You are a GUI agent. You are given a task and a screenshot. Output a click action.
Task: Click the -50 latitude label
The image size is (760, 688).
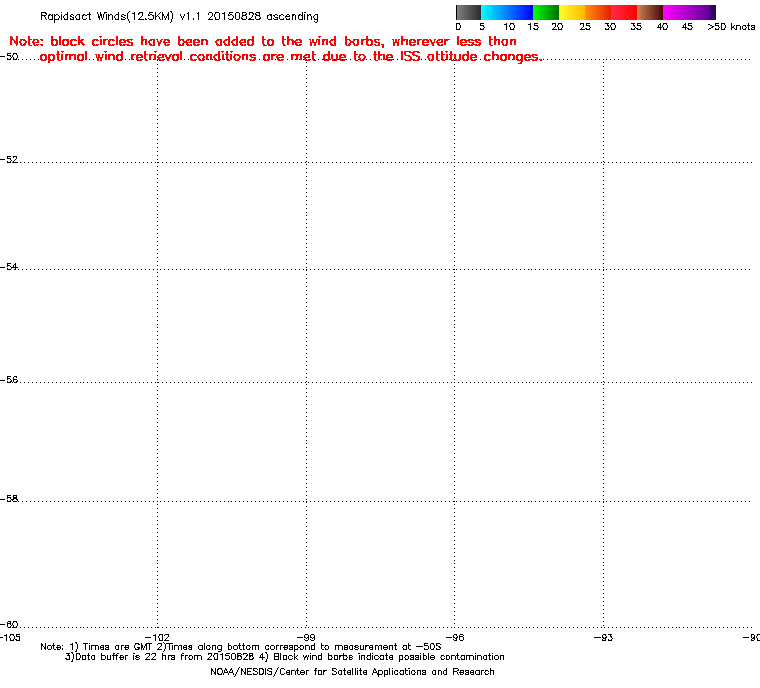pyautogui.click(x=9, y=57)
